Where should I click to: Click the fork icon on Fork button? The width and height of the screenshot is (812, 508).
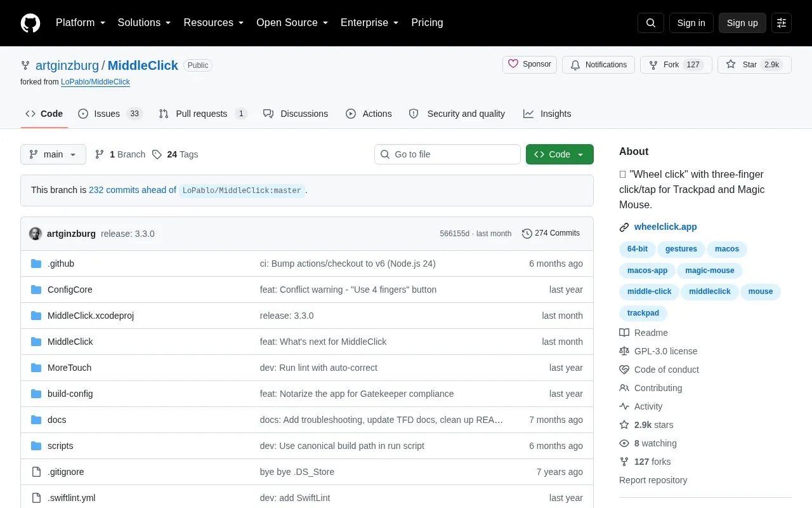pyautogui.click(x=653, y=65)
